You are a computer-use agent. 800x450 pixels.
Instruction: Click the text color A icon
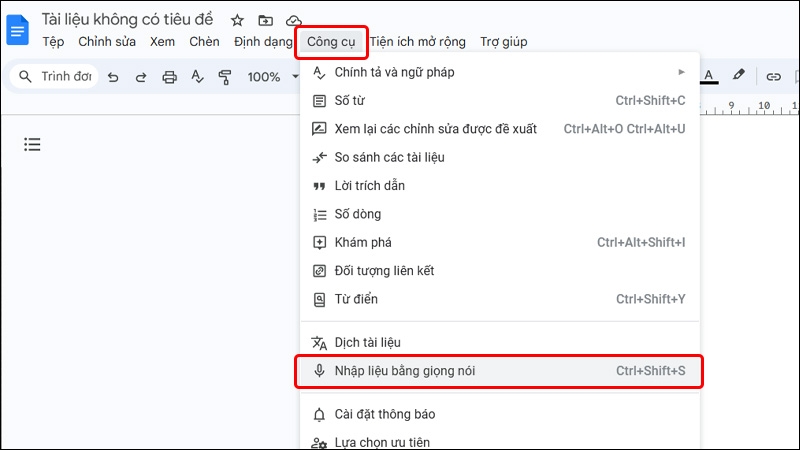coord(709,77)
